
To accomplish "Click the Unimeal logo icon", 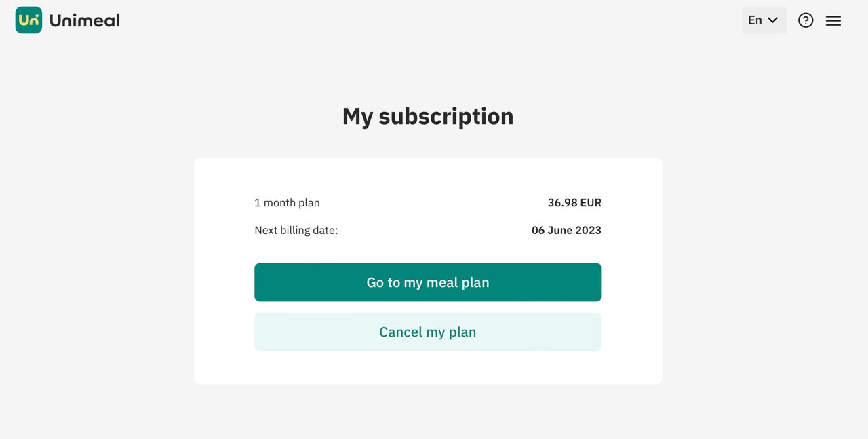I will [x=28, y=20].
